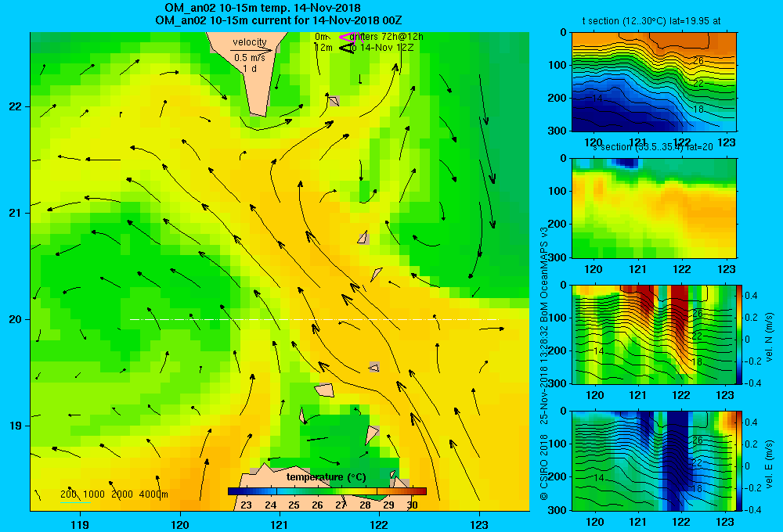Image resolution: width=783 pixels, height=532 pixels.
Task: Click the white dashed section line at latitude 20
Action: 314,319
